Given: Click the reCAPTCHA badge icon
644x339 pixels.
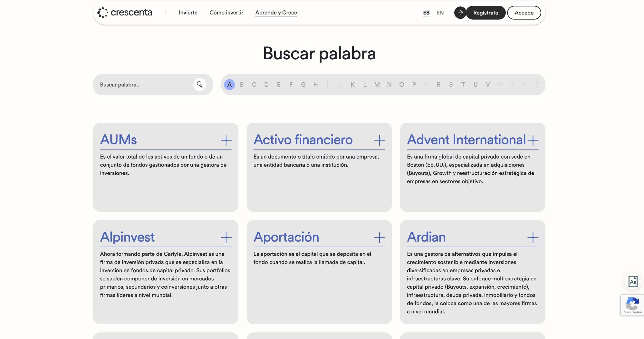Looking at the screenshot, I should pos(632,305).
